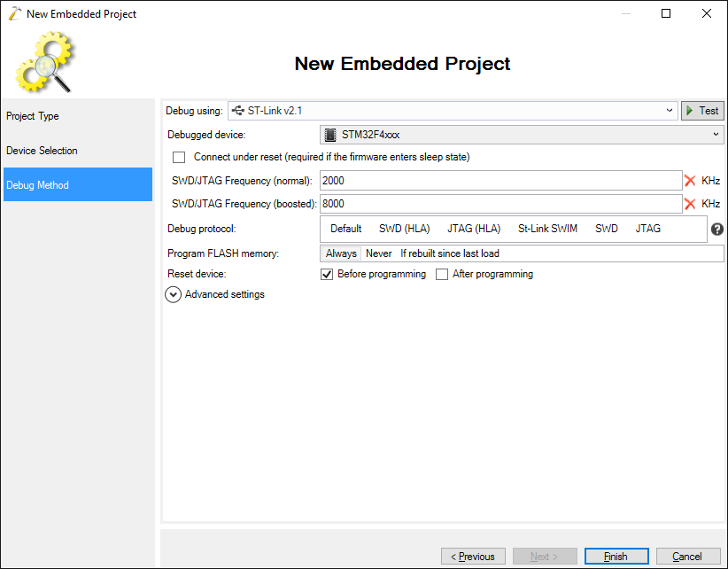
Task: Click the red X beside boosted frequency
Action: click(x=690, y=204)
